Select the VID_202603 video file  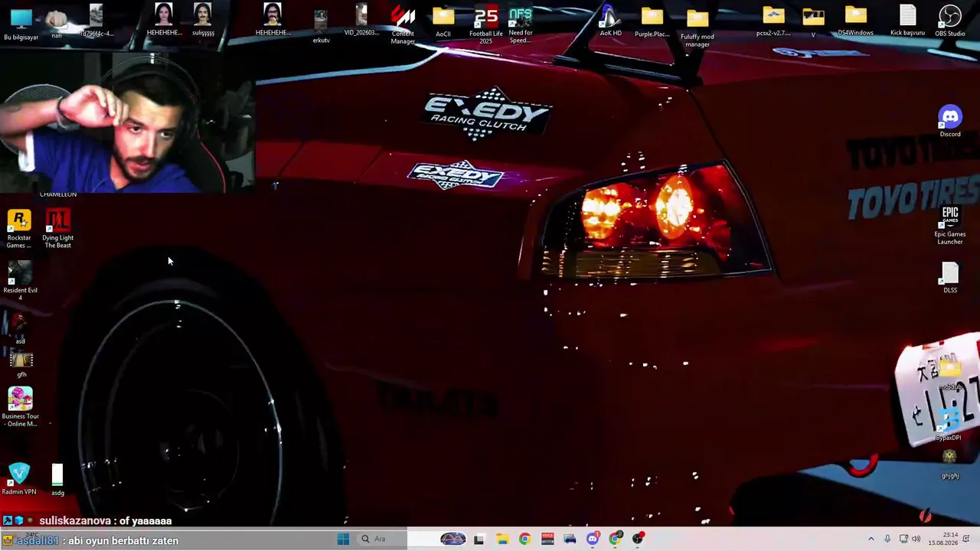pyautogui.click(x=361, y=21)
